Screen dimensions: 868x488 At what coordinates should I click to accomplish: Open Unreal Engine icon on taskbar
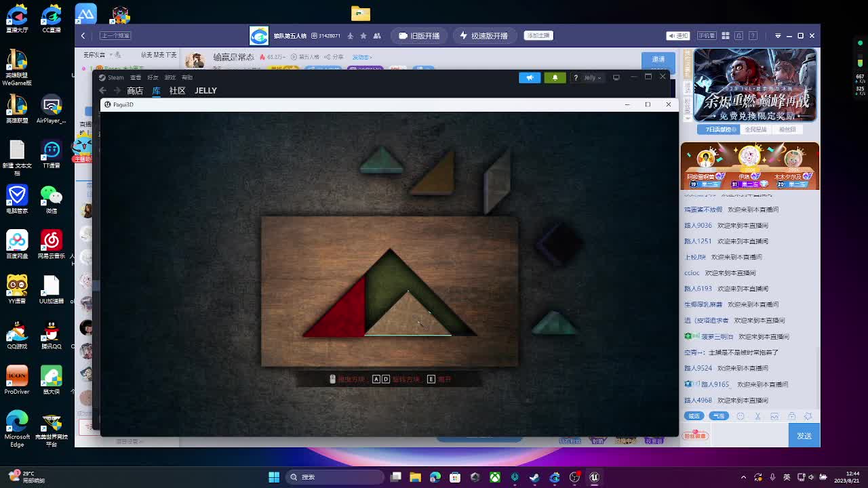pos(594,477)
